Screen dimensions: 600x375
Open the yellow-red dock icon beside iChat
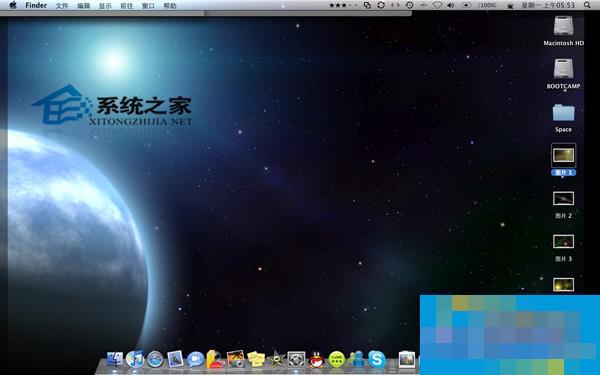click(215, 359)
